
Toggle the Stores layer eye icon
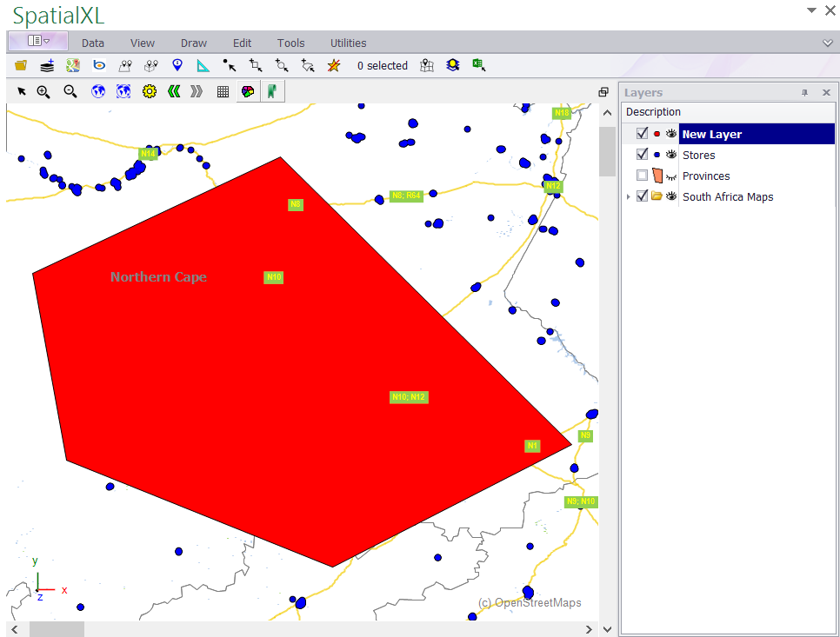671,155
